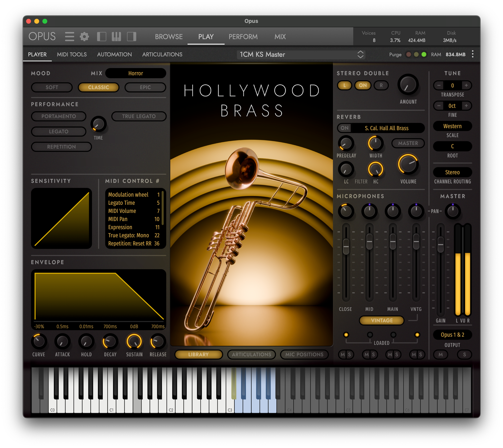Open the three-dot instrument options menu
Viewport: 503px width, 448px height.
click(472, 54)
